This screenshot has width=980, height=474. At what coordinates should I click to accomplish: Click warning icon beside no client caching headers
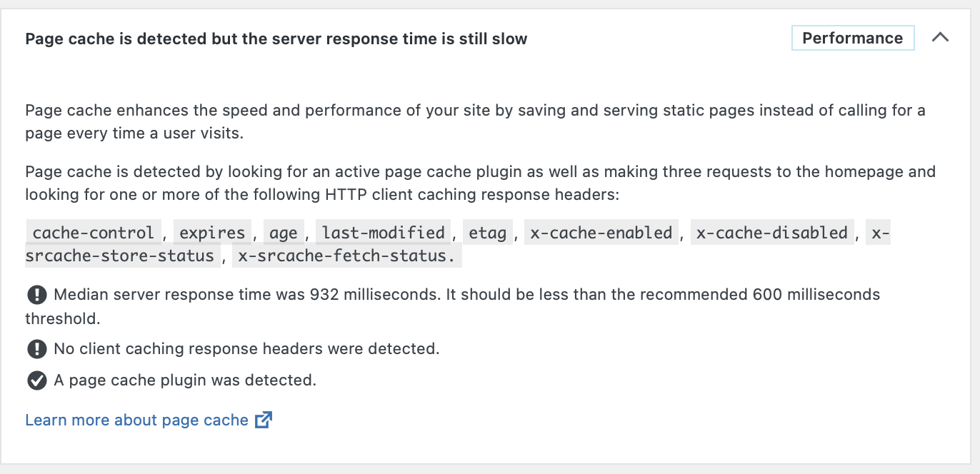coord(36,348)
